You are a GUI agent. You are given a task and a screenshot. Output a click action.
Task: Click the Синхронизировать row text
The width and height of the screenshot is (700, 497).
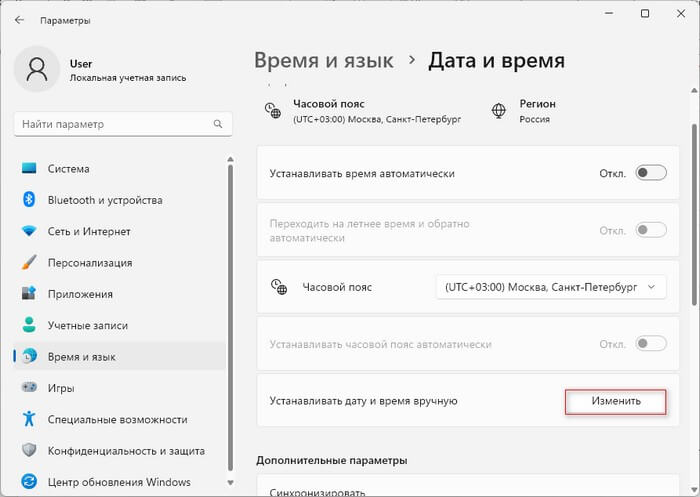click(317, 492)
